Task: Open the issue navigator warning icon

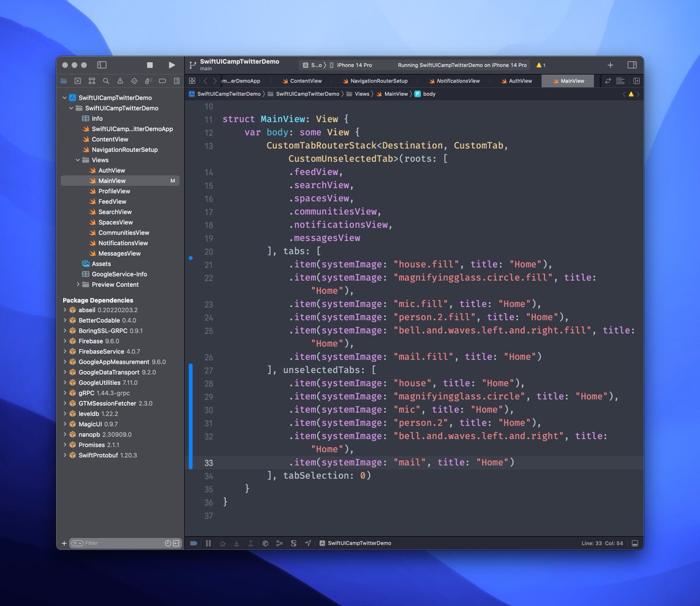Action: tap(120, 81)
